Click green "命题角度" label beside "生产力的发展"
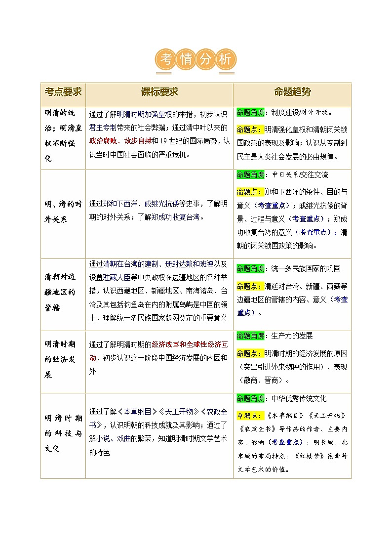 [250, 336]
